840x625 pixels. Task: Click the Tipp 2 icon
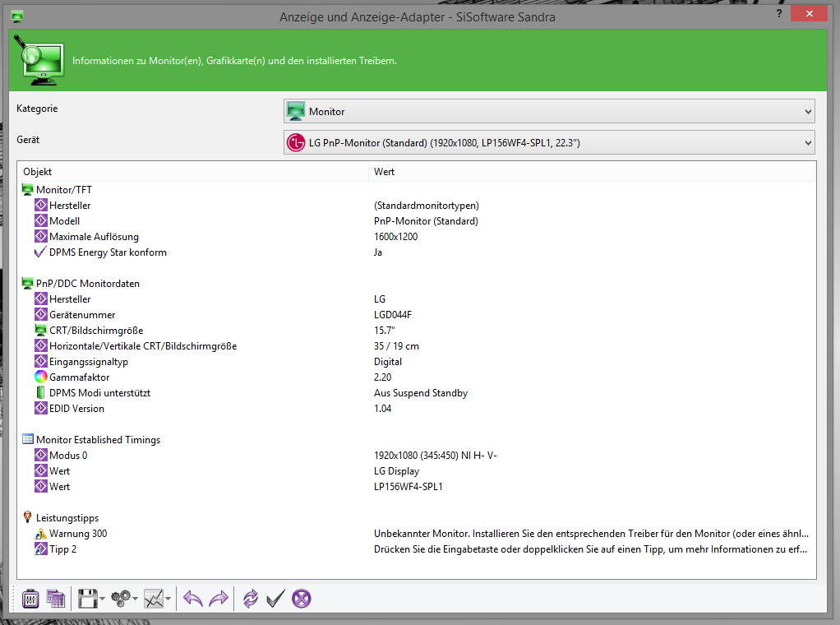pyautogui.click(x=41, y=549)
